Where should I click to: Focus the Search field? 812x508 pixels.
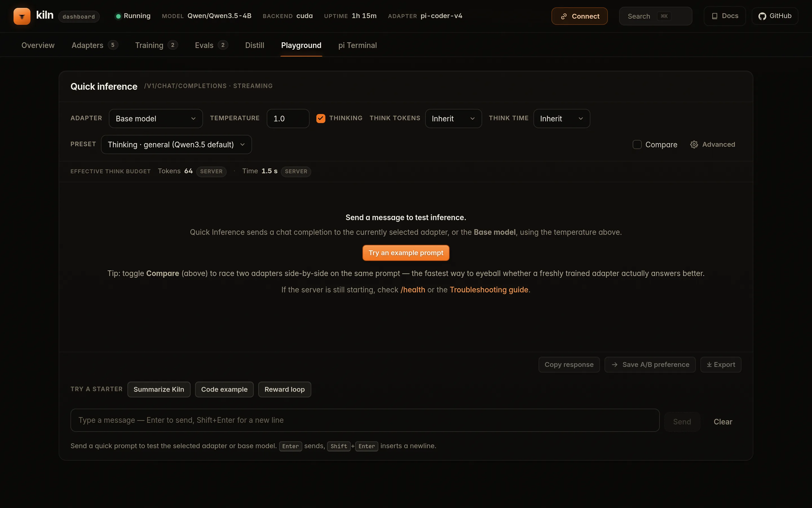[655, 16]
